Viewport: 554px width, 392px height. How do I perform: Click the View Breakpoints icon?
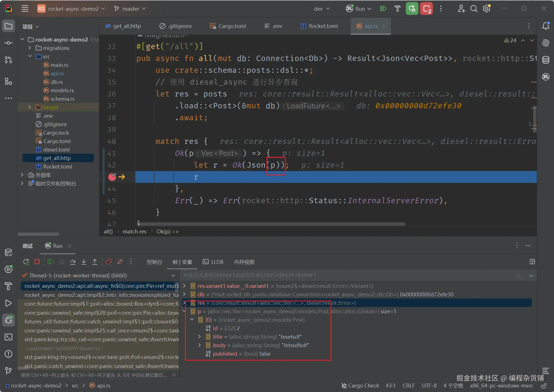coord(109,262)
